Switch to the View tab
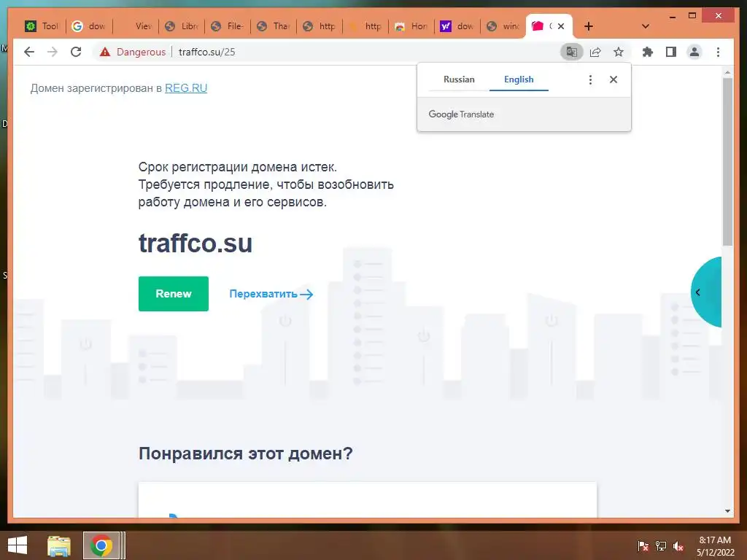Viewport: 747px width, 560px height. pos(135,26)
